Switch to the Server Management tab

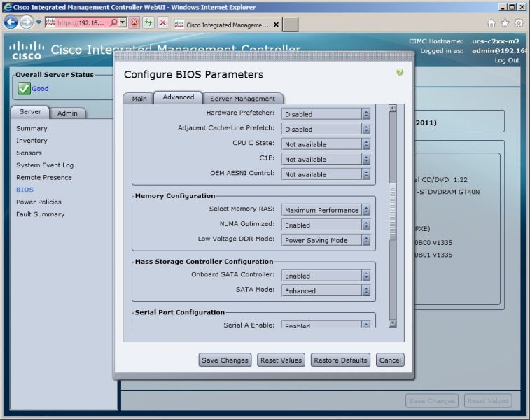[242, 98]
